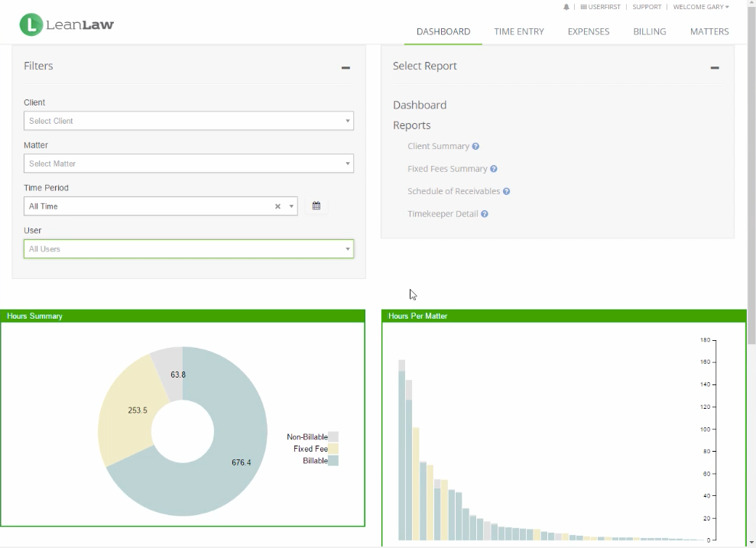The width and height of the screenshot is (756, 548).
Task: Click the LeanLaw logo
Action: (67, 24)
